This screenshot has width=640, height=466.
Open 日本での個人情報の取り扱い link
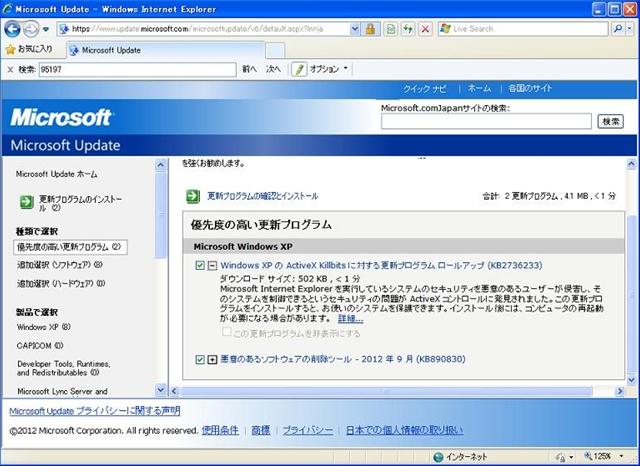404,430
